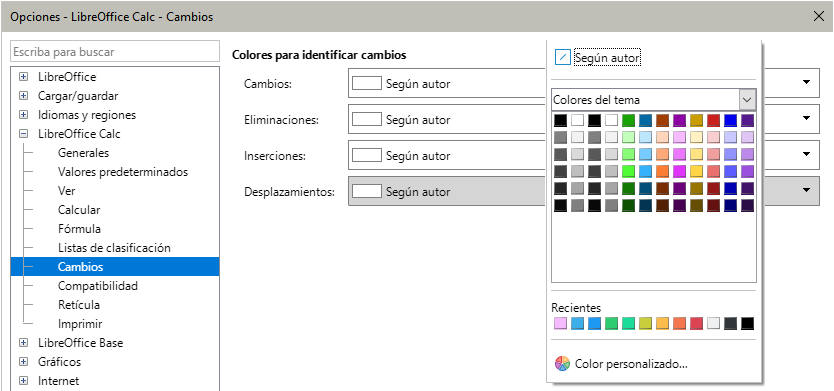Select the Ver options page
The image size is (834, 391).
(66, 190)
